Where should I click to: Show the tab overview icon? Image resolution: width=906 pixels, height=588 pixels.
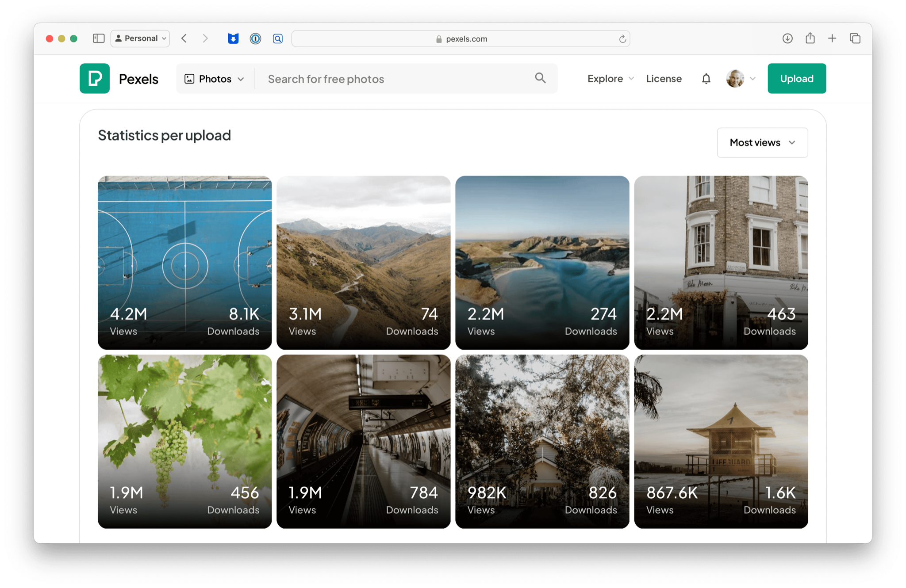(x=855, y=38)
